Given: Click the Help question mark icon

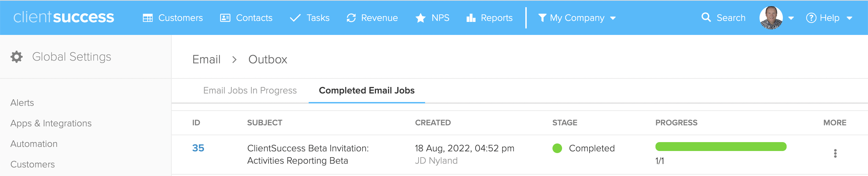Looking at the screenshot, I should [x=811, y=18].
